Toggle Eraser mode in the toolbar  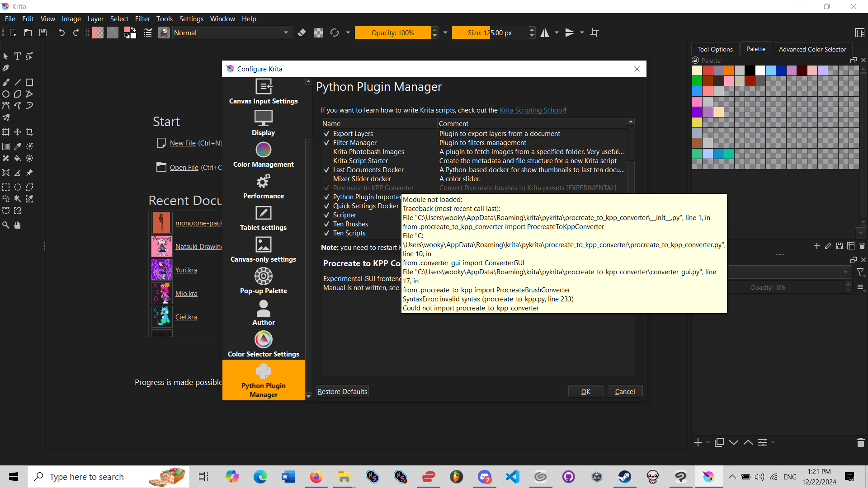point(302,33)
